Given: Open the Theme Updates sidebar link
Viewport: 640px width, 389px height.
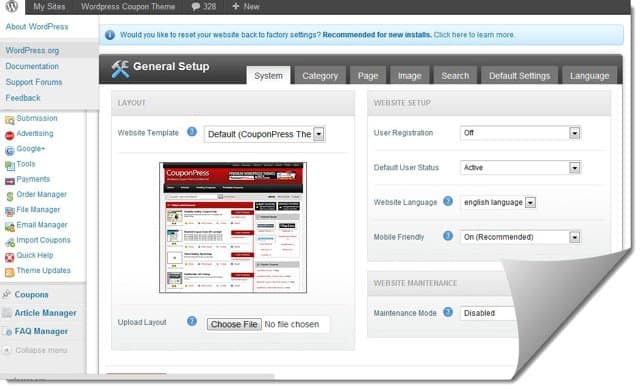Looking at the screenshot, I should [43, 270].
